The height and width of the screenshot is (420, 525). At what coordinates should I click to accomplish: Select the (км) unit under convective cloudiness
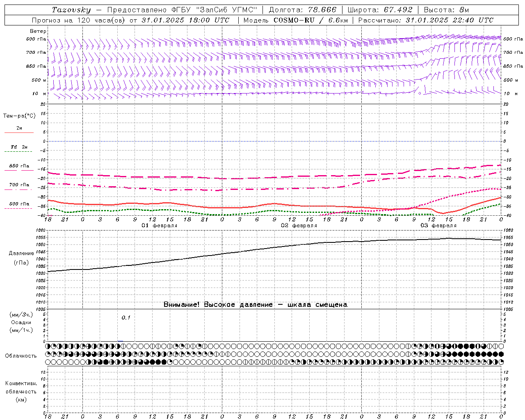coord(21,399)
